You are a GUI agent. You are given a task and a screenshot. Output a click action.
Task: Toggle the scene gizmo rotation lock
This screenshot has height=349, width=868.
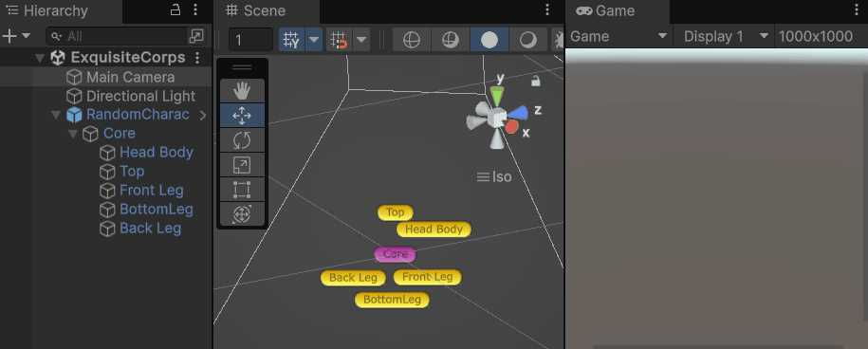pyautogui.click(x=535, y=82)
